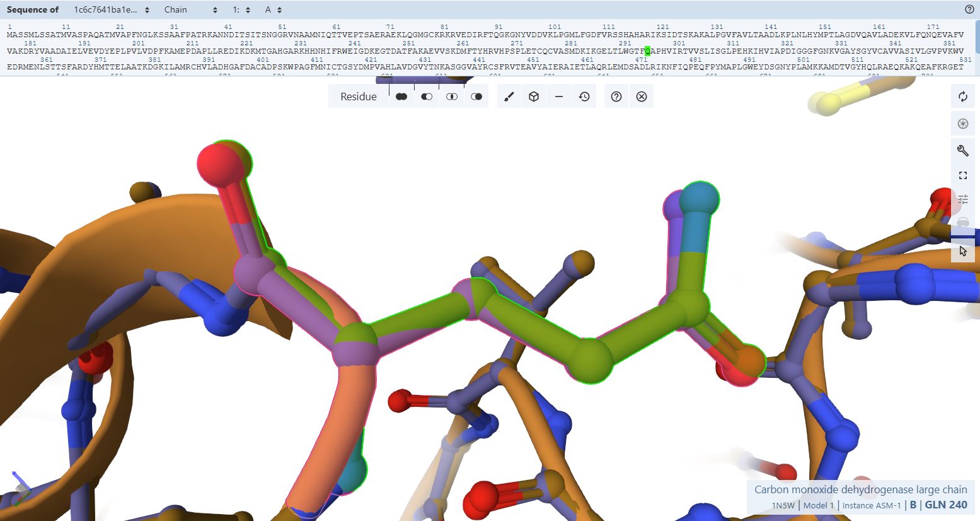Toggle selection mode cursor arrow icon
The width and height of the screenshot is (980, 521).
tap(963, 251)
